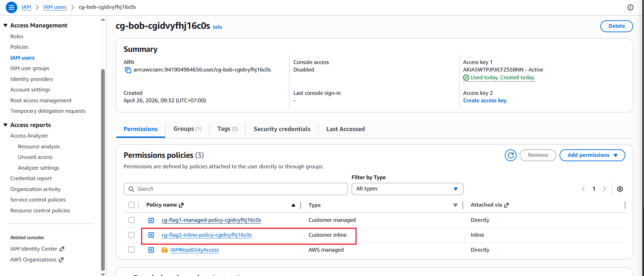Refresh the permissions policies list
The image size is (644, 276).
tap(510, 155)
